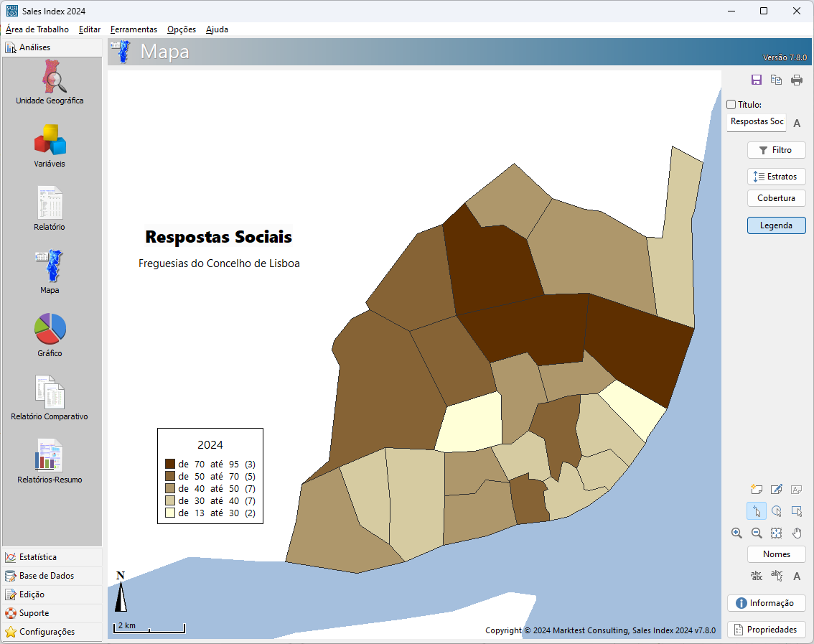The image size is (814, 644).
Task: Toggle the point selection cursor tool
Action: pyautogui.click(x=757, y=511)
